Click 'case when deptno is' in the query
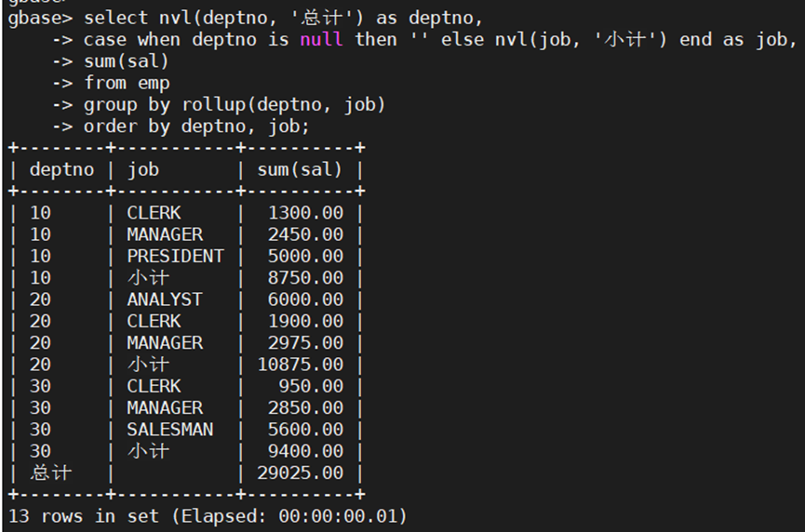This screenshot has width=805, height=532. tap(186, 39)
